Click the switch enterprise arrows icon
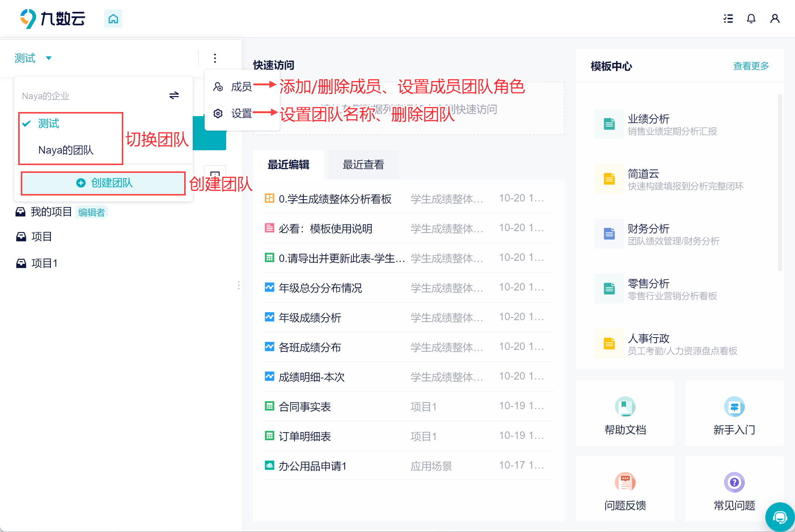The image size is (795, 532). click(x=174, y=96)
